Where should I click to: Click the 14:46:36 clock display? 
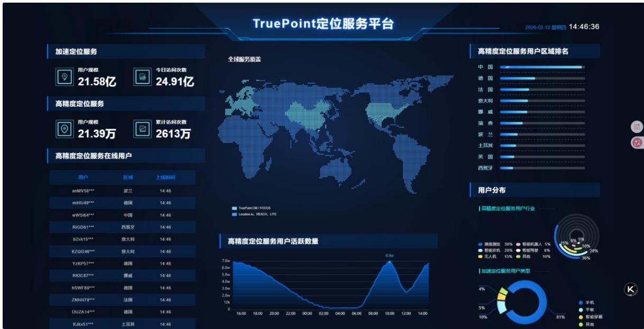click(x=584, y=26)
